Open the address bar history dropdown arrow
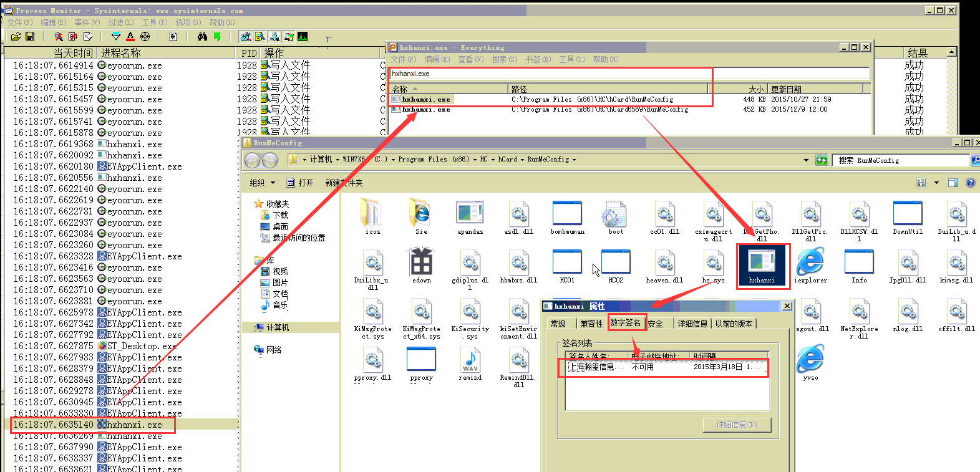This screenshot has width=980, height=472. (x=806, y=160)
